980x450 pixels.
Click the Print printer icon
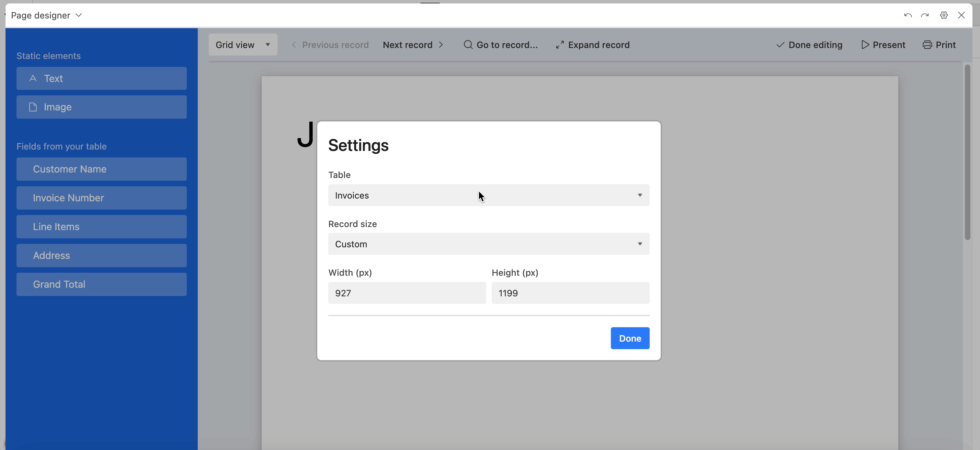927,45
